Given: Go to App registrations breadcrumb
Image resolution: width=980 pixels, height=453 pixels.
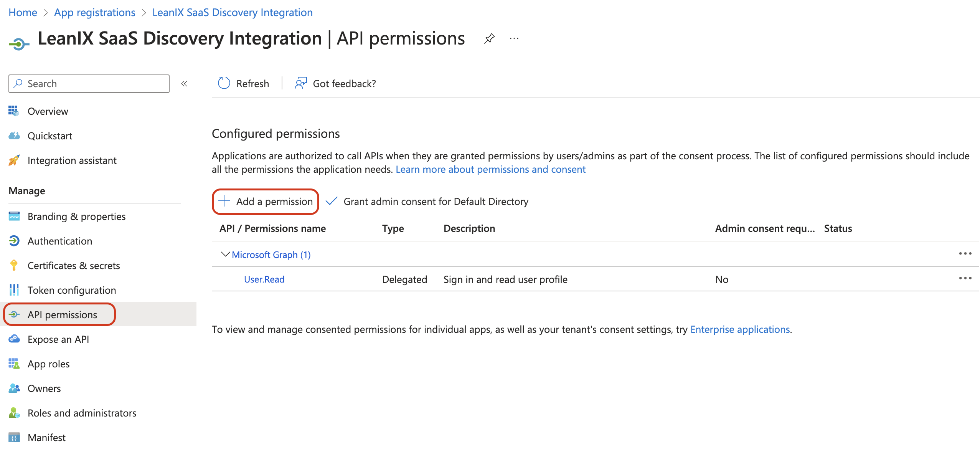Looking at the screenshot, I should click(95, 12).
